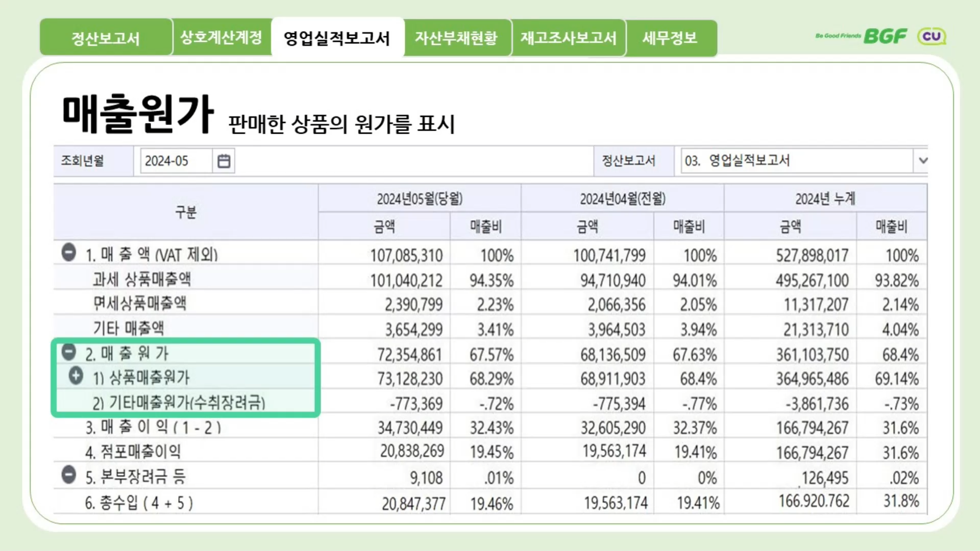This screenshot has height=551, width=980.
Task: Collapse the 1. 매출액 row
Action: tap(69, 253)
